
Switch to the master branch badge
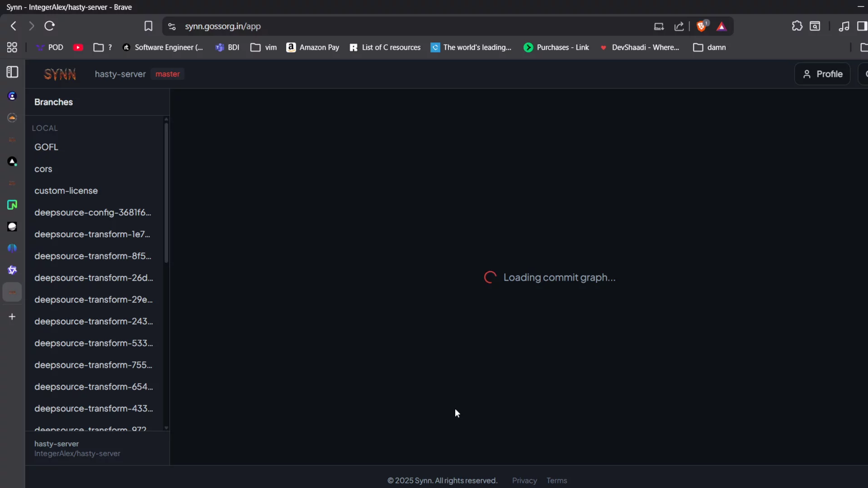(x=167, y=74)
